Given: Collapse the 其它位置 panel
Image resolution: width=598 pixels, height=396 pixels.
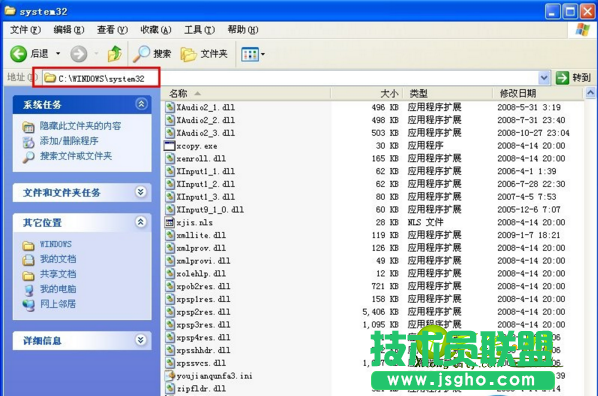Looking at the screenshot, I should 141,222.
